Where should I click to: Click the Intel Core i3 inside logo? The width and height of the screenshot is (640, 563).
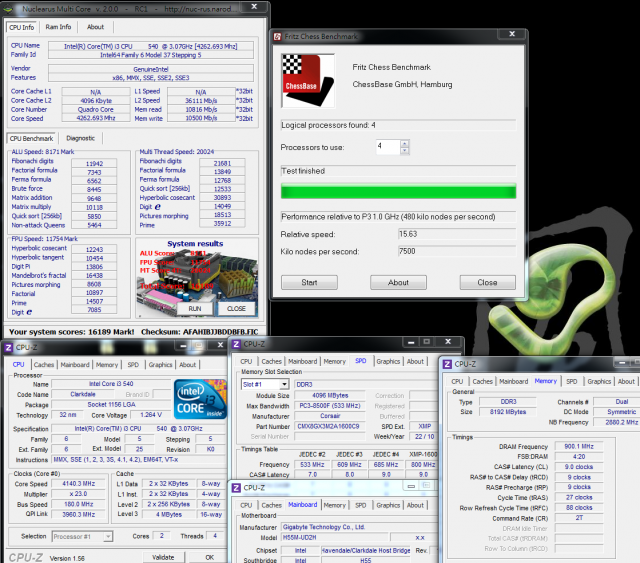200,399
